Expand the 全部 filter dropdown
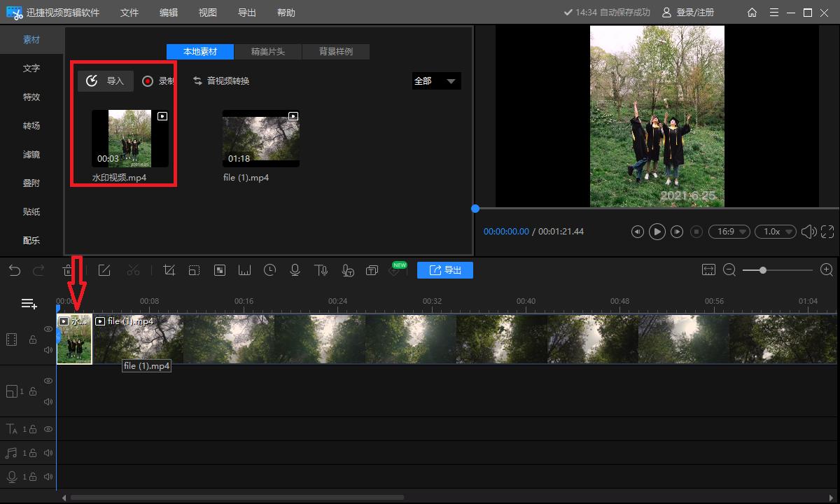 coord(436,81)
